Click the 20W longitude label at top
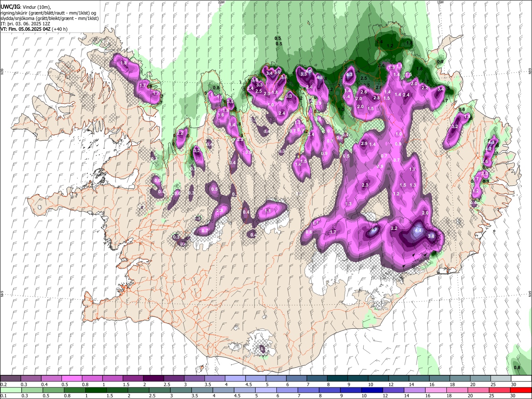 (x=221, y=2)
